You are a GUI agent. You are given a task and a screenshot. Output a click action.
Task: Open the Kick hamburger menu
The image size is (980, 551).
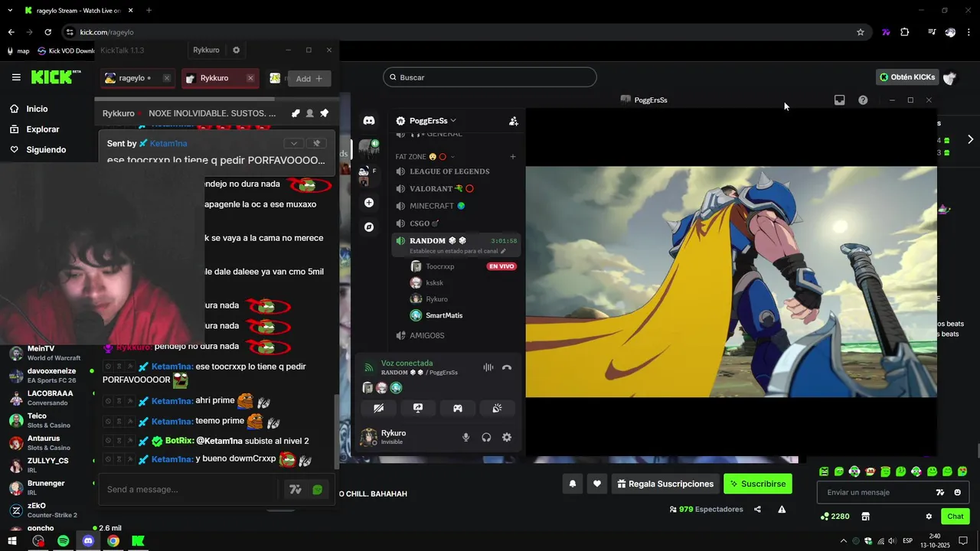coord(16,77)
